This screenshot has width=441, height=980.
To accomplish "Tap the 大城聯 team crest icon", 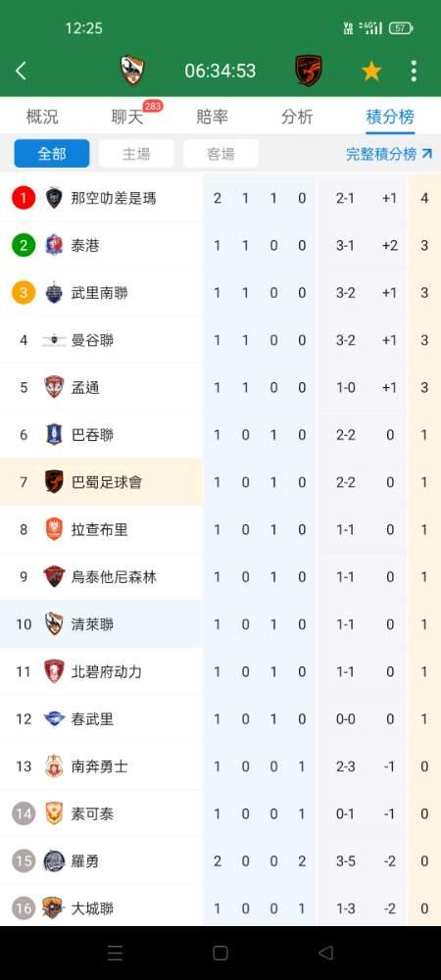I will 54,907.
